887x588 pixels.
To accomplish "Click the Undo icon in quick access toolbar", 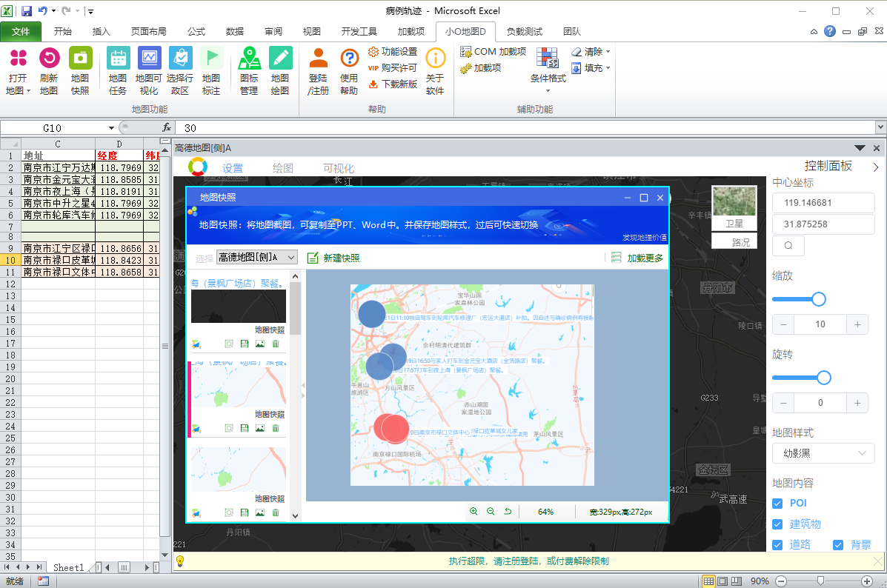I will [x=43, y=11].
